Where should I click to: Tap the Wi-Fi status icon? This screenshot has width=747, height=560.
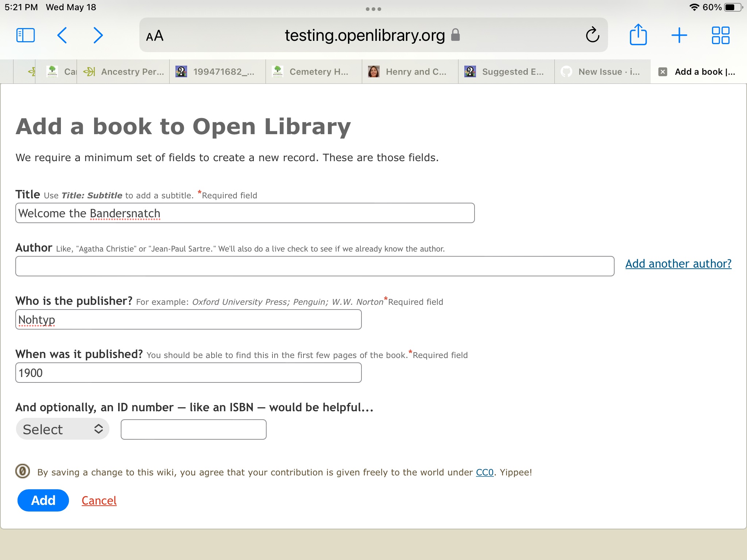pos(694,7)
